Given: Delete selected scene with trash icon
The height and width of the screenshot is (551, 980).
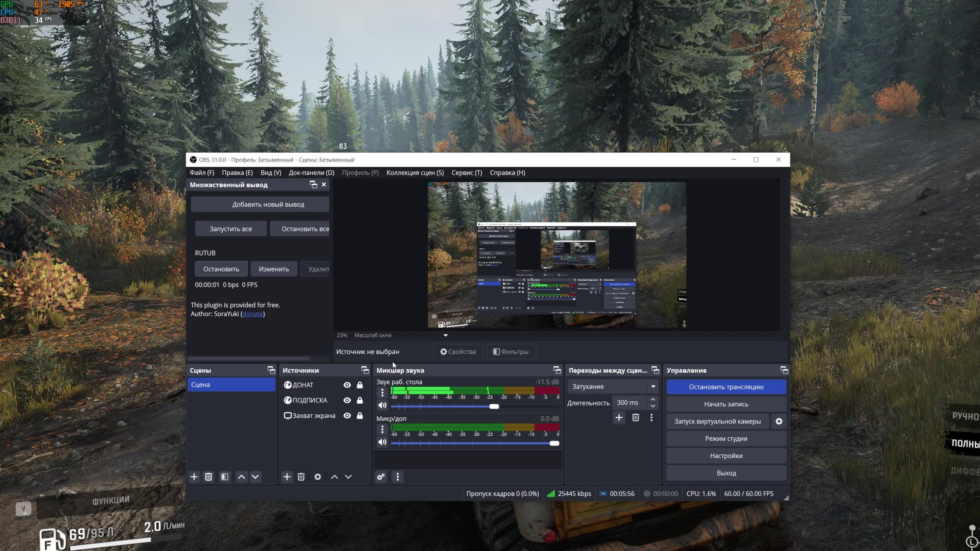Looking at the screenshot, I should 209,477.
